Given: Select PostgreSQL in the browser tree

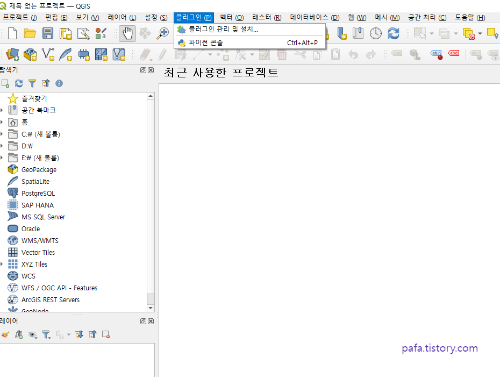Looking at the screenshot, I should pos(38,193).
